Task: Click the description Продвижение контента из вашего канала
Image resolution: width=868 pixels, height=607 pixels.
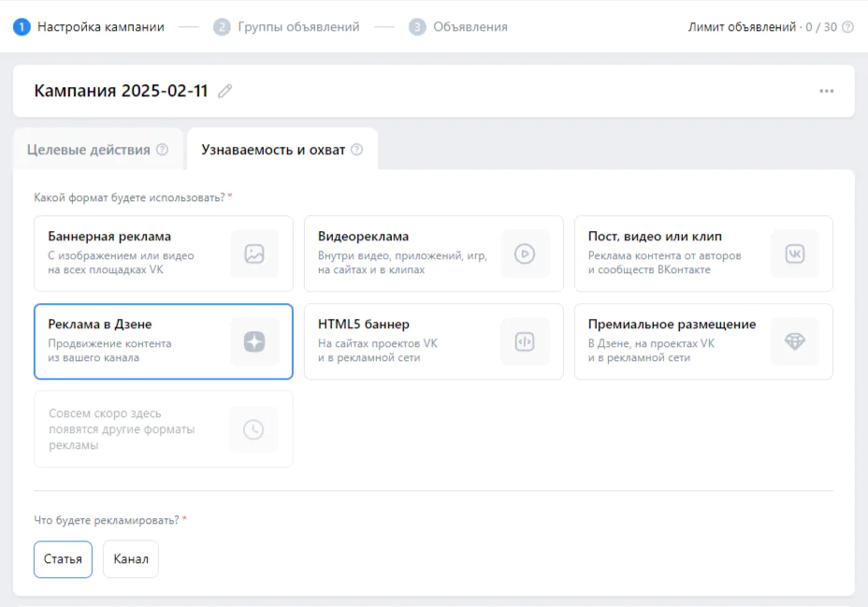Action: pyautogui.click(x=109, y=350)
